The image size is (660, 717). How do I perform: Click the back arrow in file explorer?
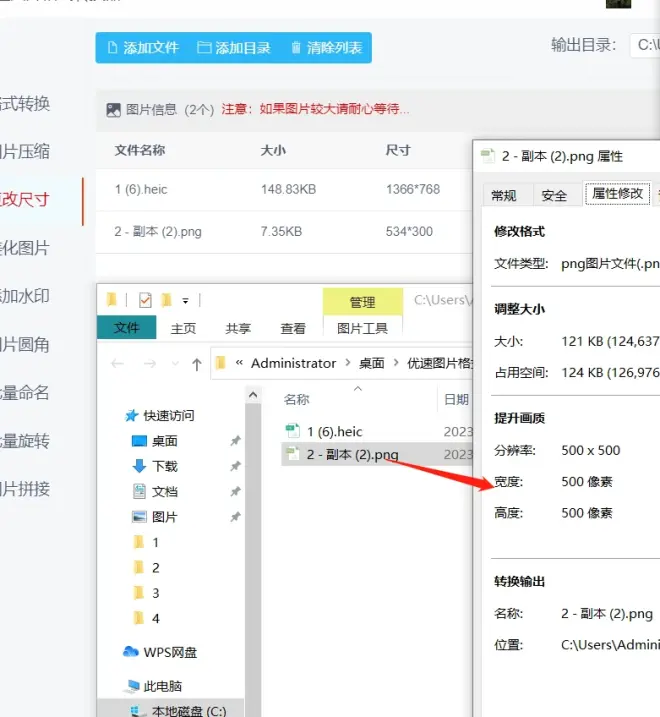tap(118, 364)
